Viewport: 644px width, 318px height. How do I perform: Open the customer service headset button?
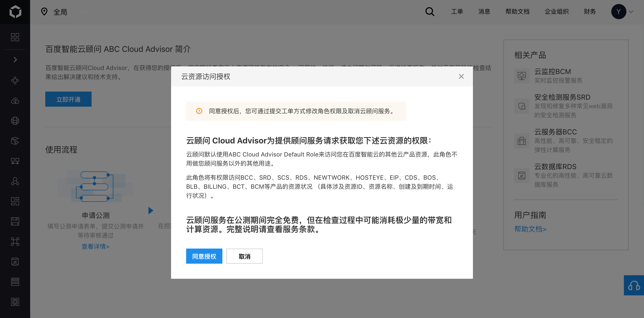pos(634,285)
